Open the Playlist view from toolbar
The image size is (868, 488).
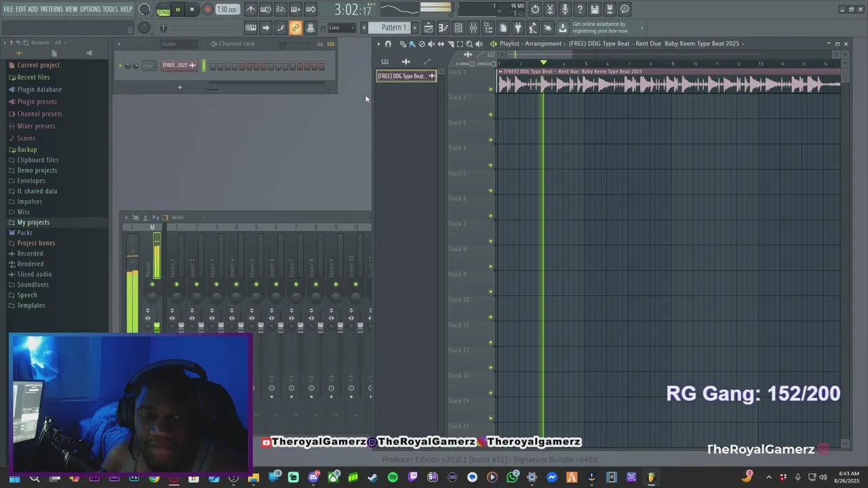click(429, 28)
